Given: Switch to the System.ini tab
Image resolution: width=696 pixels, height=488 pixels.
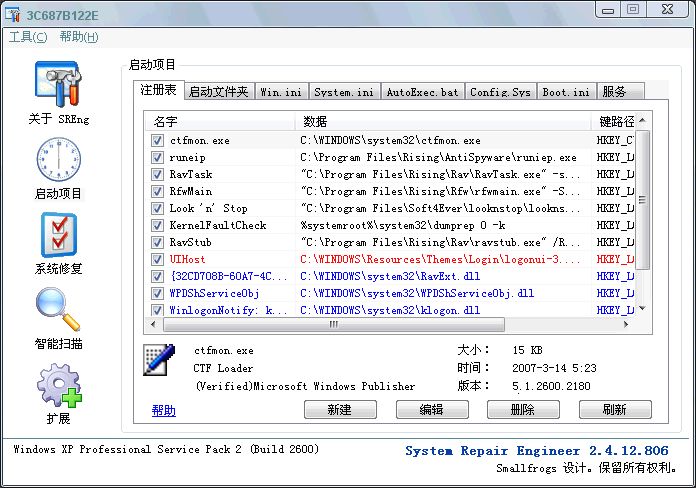Looking at the screenshot, I should 344,91.
